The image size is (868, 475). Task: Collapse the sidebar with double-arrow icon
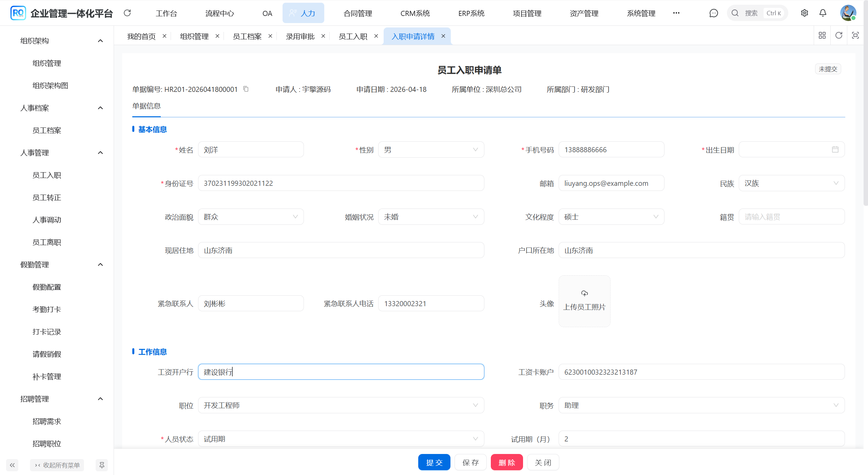click(x=12, y=465)
